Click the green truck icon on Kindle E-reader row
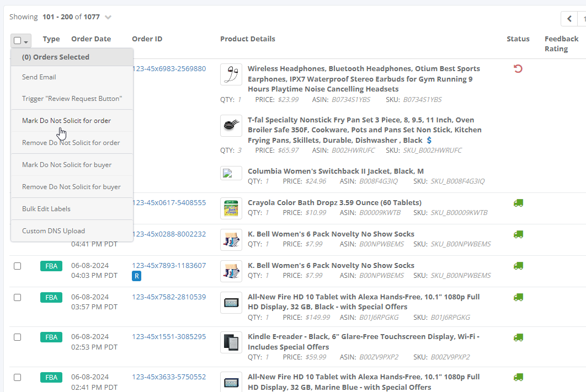The width and height of the screenshot is (586, 392). click(518, 337)
